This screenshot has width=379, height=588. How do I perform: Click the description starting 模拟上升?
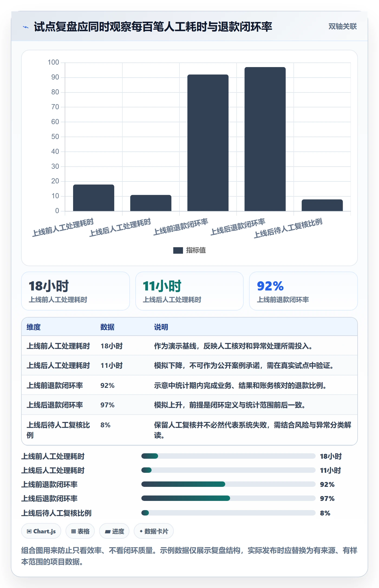pyautogui.click(x=230, y=405)
